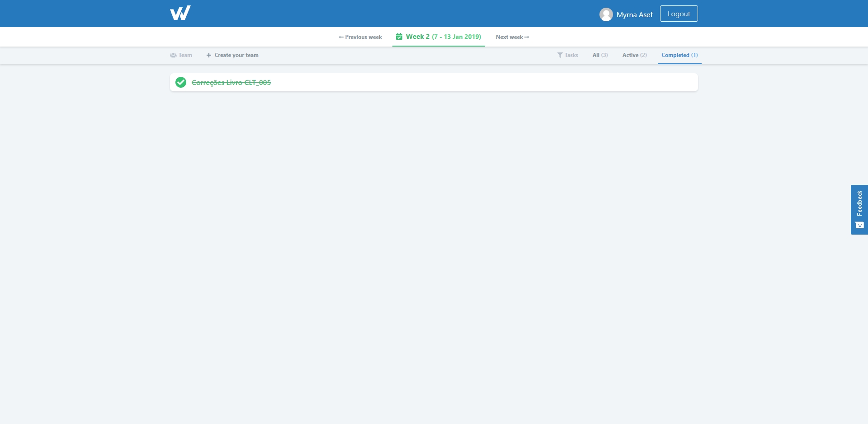The image size is (868, 424).
Task: Click the Create your team text link
Action: pos(236,55)
